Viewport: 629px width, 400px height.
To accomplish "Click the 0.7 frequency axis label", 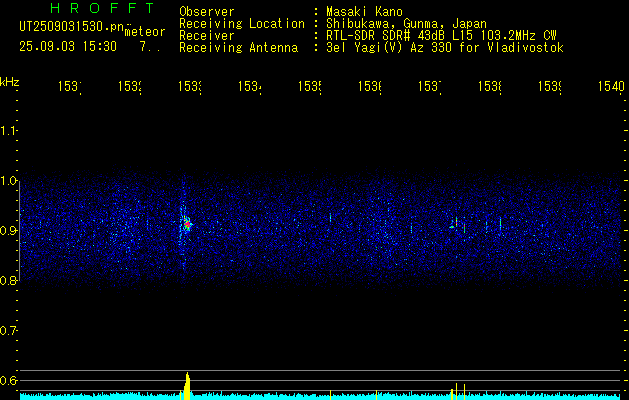I will point(9,331).
